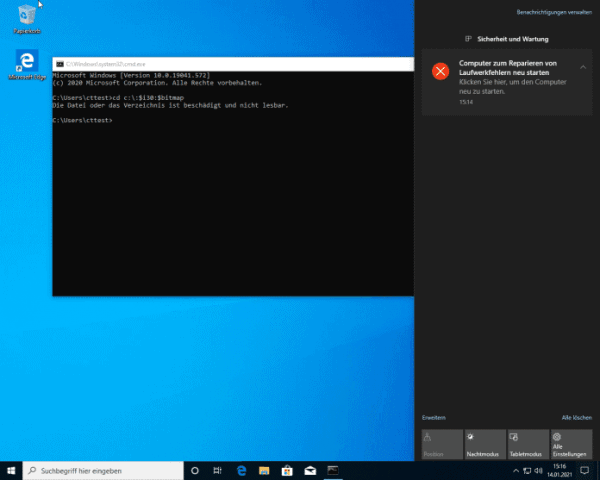Open Alle Einstellungen quick action
600x480 pixels.
[x=571, y=443]
